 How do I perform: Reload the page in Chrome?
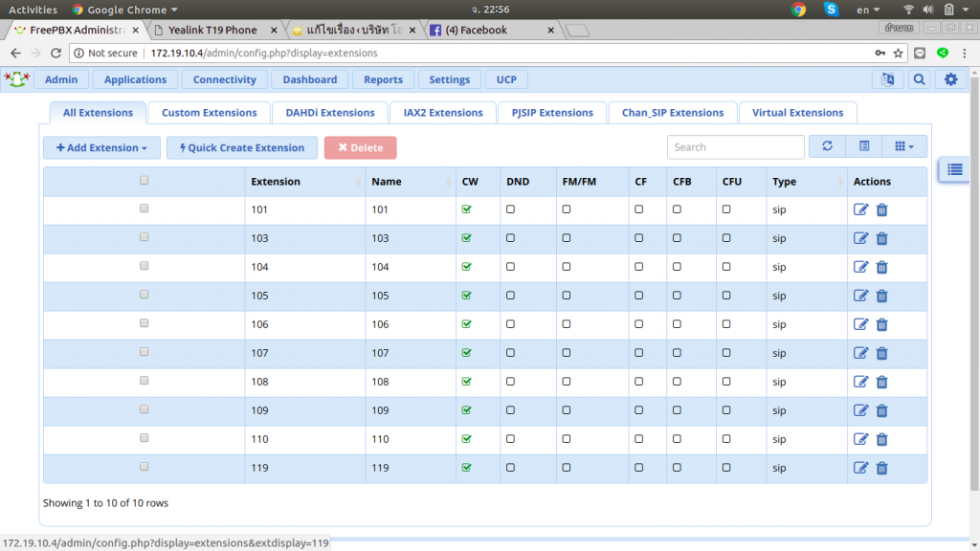[56, 54]
